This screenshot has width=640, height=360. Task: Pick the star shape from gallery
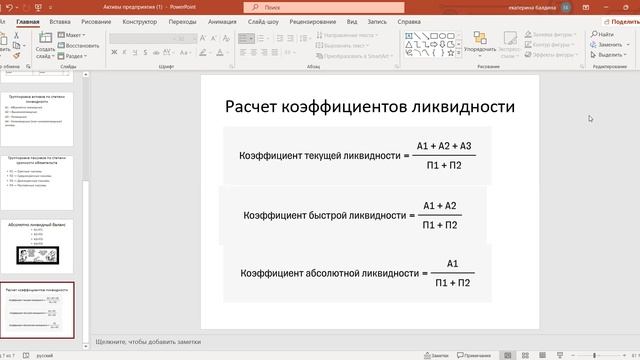tap(451, 53)
